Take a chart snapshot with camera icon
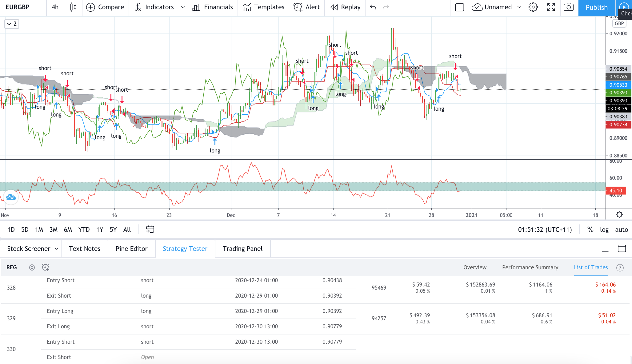This screenshot has width=632, height=364. pyautogui.click(x=569, y=7)
